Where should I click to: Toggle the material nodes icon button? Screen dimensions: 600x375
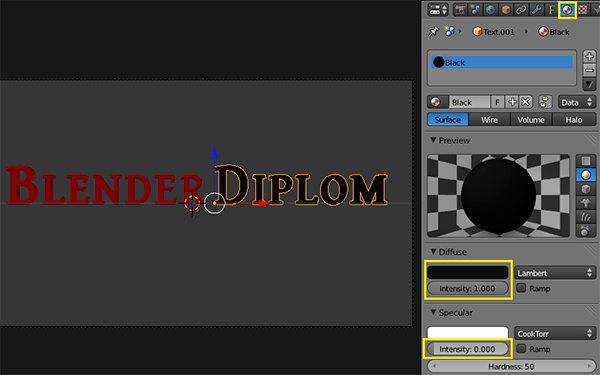click(546, 102)
